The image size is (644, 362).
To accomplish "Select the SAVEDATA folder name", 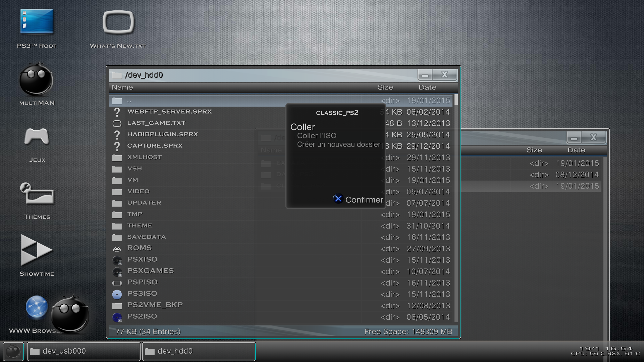I will click(x=147, y=237).
